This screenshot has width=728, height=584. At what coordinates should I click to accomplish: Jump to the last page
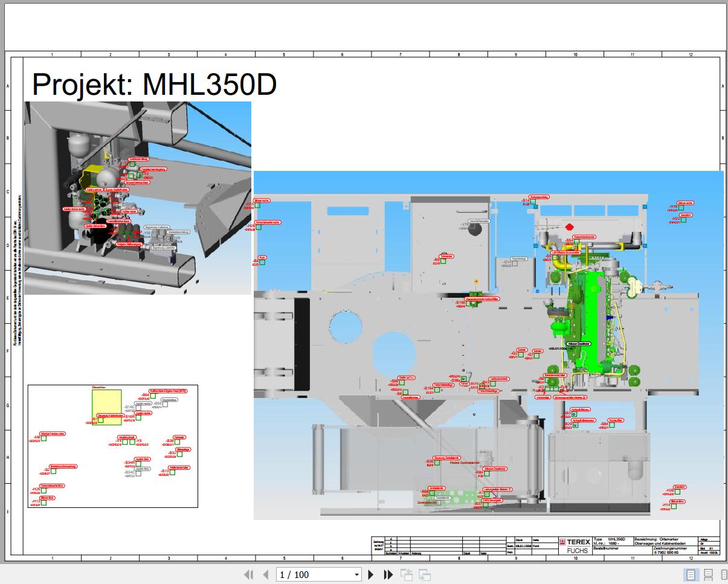coord(388,574)
